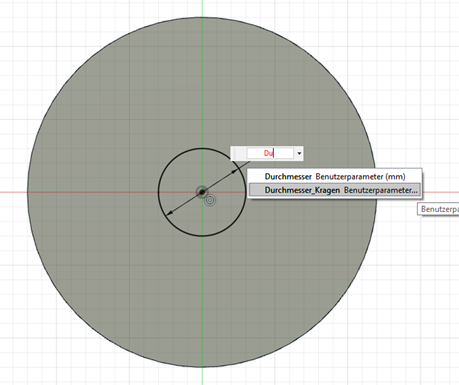Click the lower arrowhead of the diameter dimension
Screen dimensions: 459x385
coord(169,212)
